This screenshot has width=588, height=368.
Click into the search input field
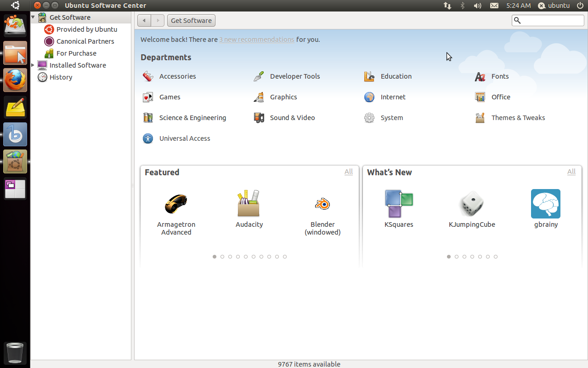(x=552, y=20)
